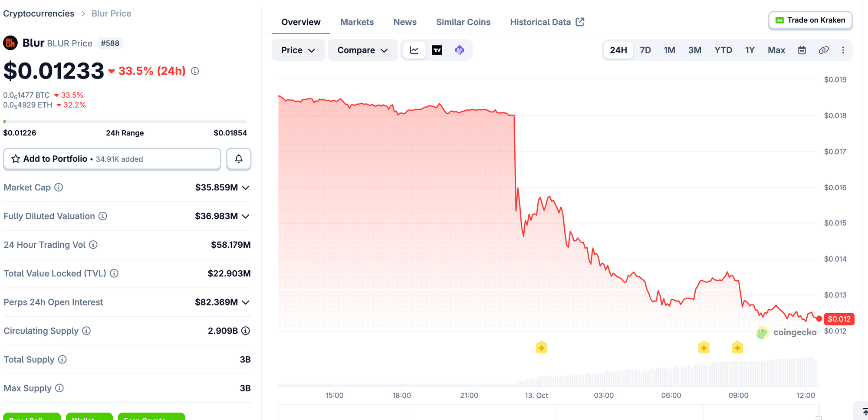Click the bell price alert icon
The height and width of the screenshot is (420, 868).
(x=239, y=159)
